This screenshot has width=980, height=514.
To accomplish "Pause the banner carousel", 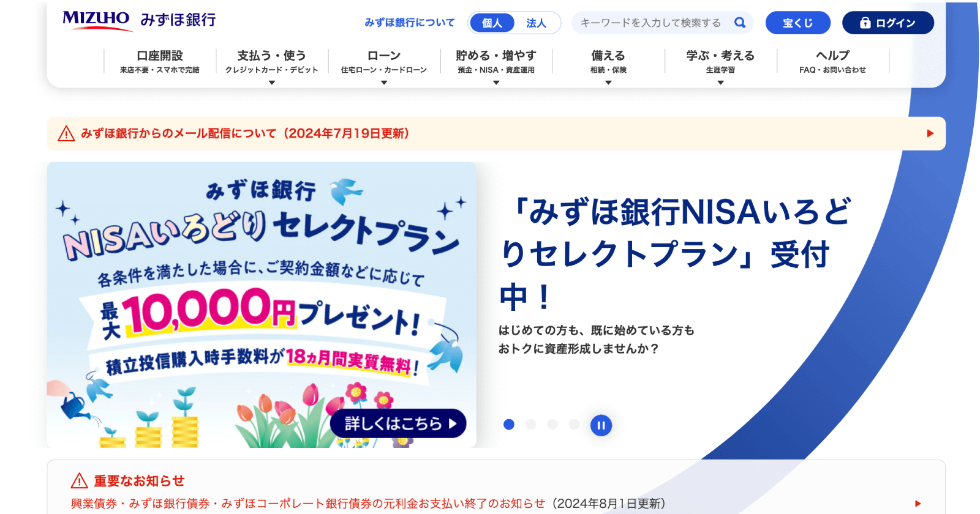I will tap(601, 425).
